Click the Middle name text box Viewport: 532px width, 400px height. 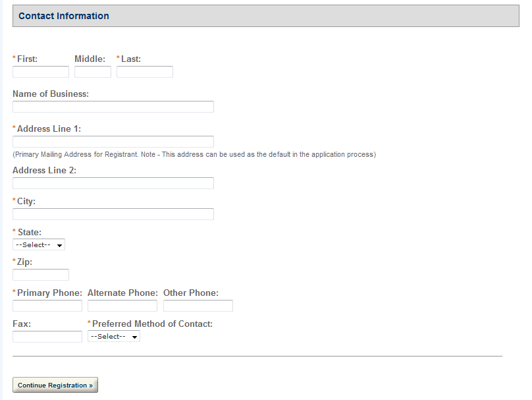92,72
